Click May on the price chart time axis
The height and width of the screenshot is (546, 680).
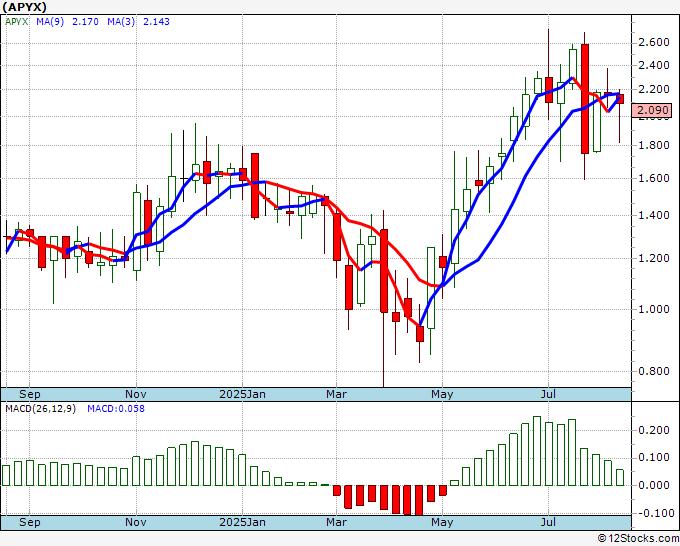pos(442,394)
